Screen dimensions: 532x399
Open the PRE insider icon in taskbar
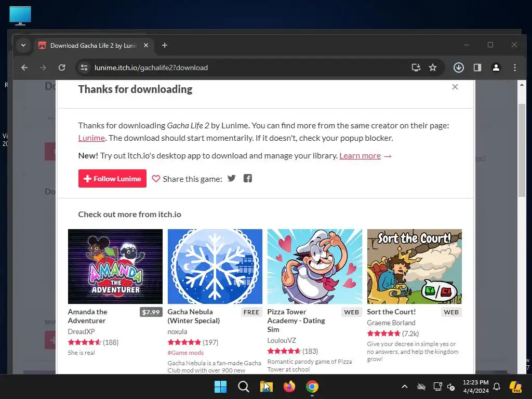(516, 387)
